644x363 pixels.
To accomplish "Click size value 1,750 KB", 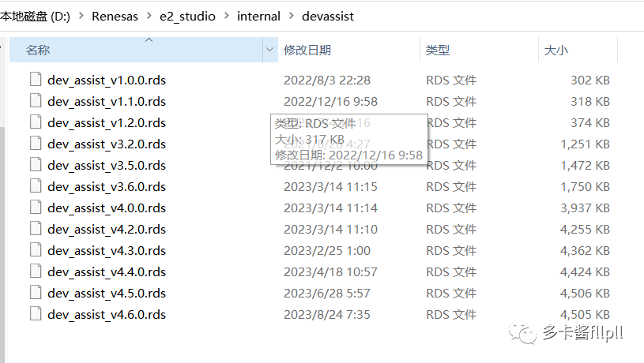I will (586, 186).
